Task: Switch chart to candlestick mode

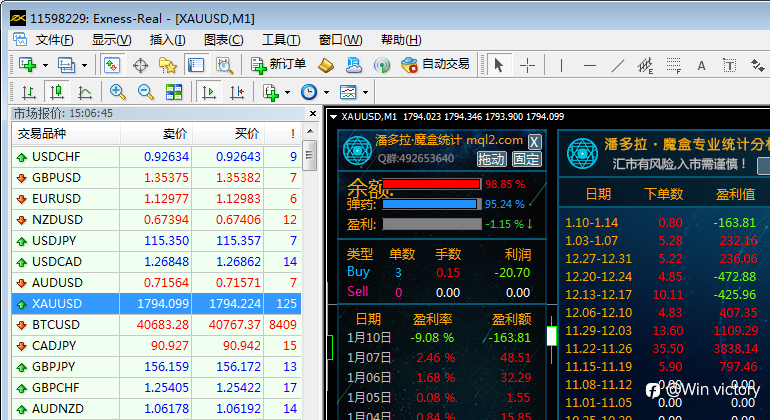Action: [56, 92]
